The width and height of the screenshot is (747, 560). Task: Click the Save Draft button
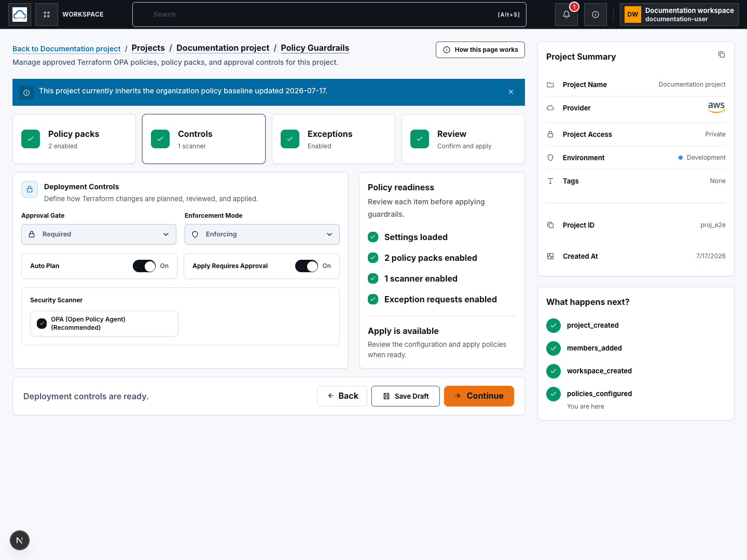(406, 396)
